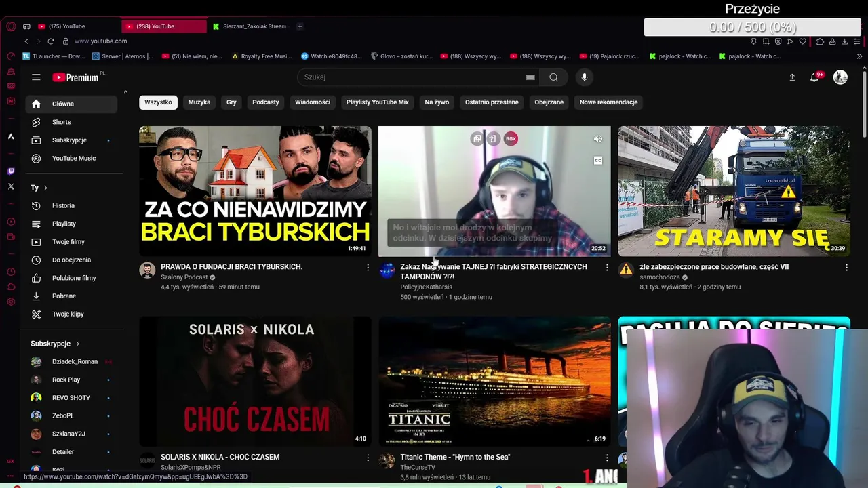Open the account avatar menu

pos(840,77)
